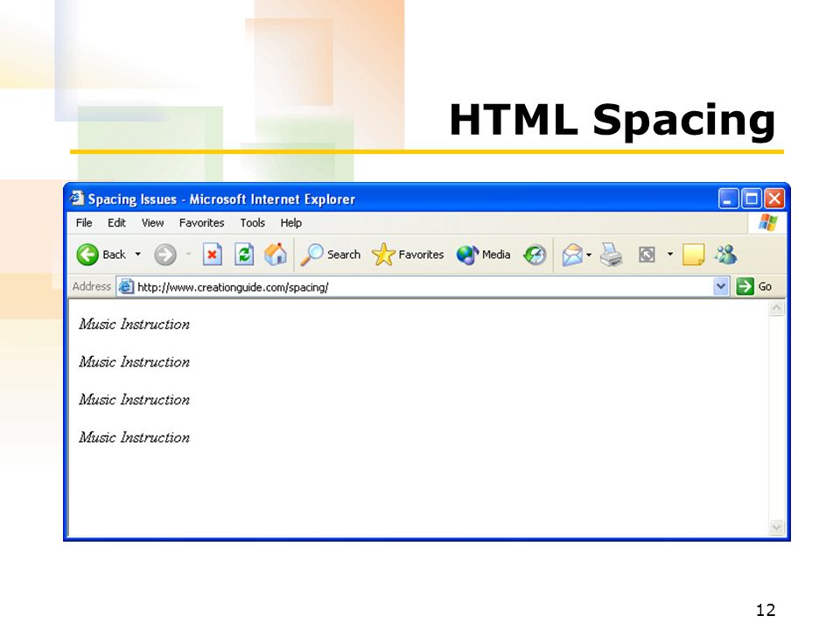This screenshot has height=630, width=840.
Task: Open the View menu
Action: point(152,223)
